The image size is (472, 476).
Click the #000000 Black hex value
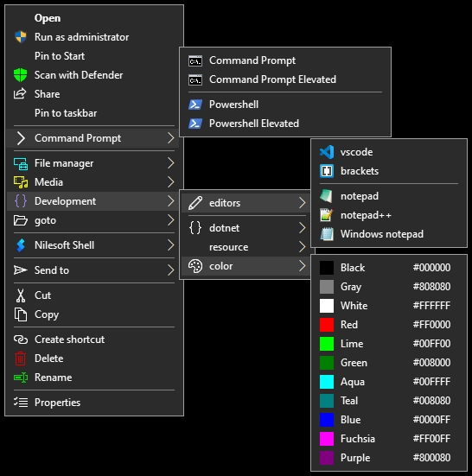pos(431,268)
